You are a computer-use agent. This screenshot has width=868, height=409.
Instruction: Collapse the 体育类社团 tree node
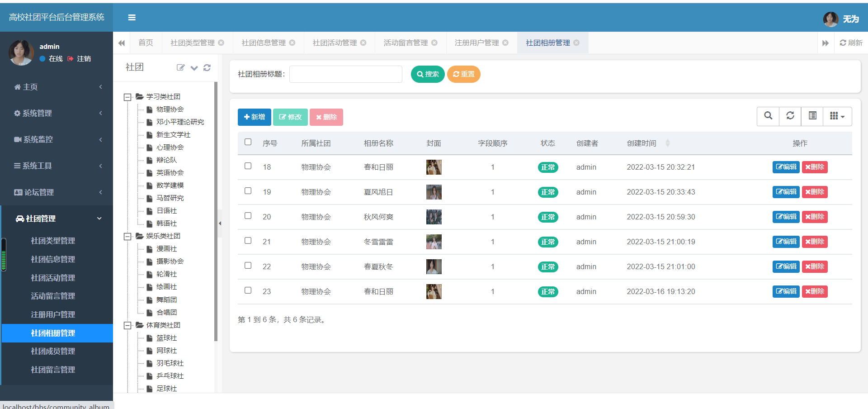pyautogui.click(x=127, y=325)
